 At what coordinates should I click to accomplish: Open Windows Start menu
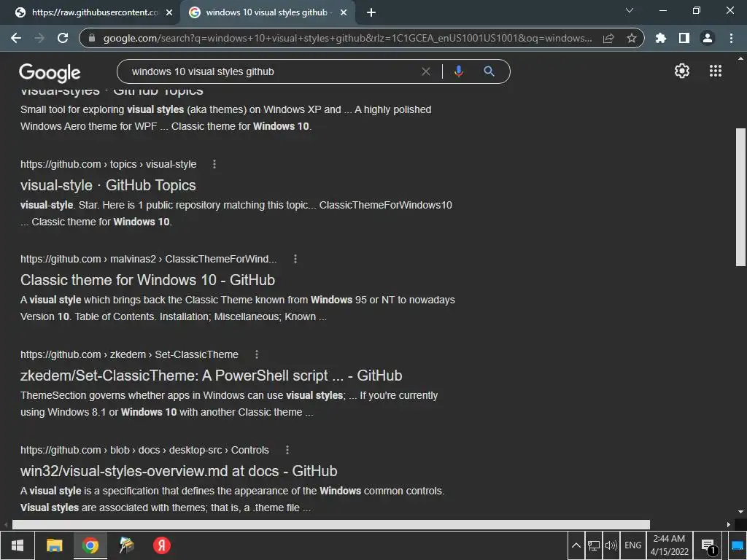(x=18, y=545)
